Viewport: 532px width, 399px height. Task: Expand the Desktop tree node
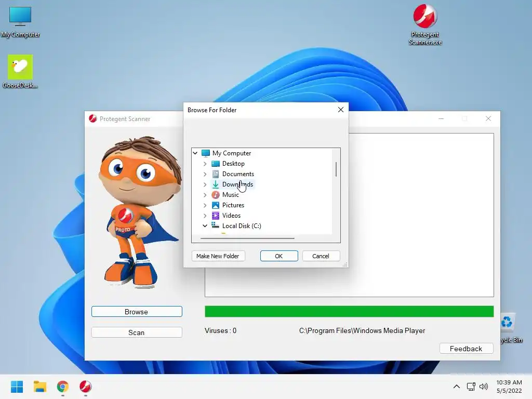click(x=205, y=164)
